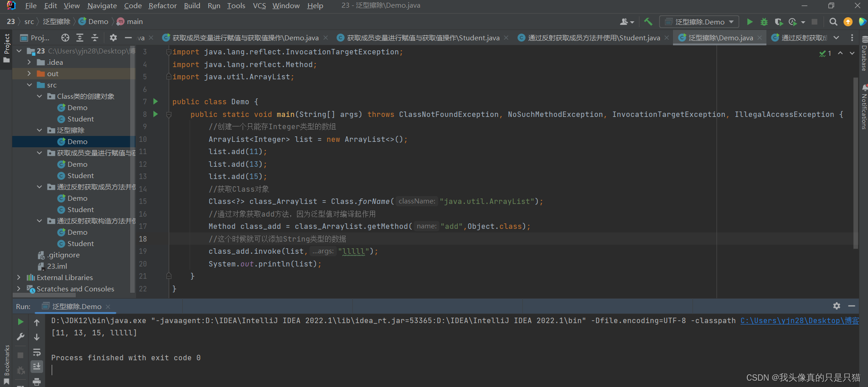868x387 pixels.
Task: Click the editor vertical scrollbar
Action: coord(856,163)
